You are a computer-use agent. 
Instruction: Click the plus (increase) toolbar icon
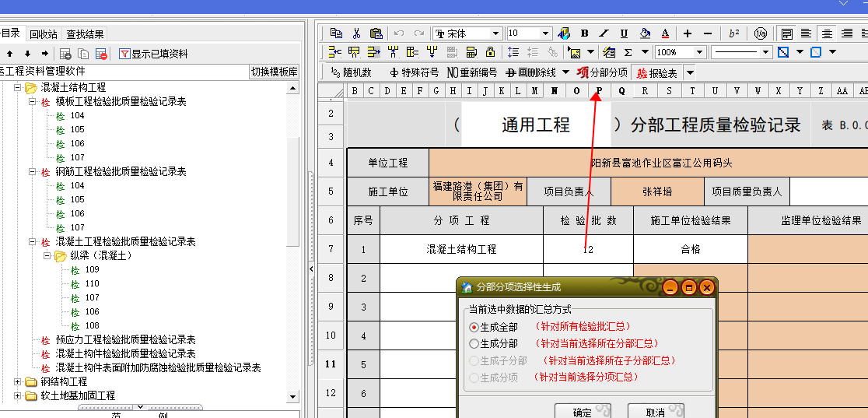(688, 33)
